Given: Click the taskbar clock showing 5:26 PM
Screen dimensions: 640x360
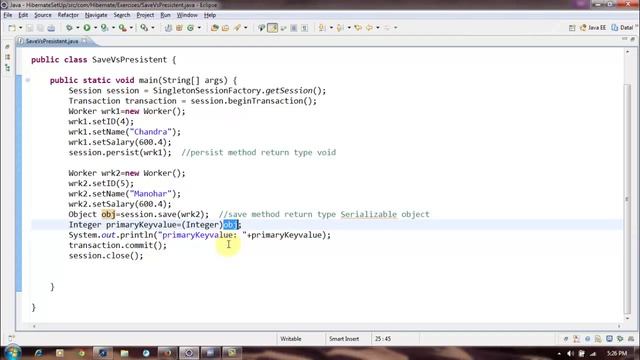Looking at the screenshot, I should click(x=617, y=353).
